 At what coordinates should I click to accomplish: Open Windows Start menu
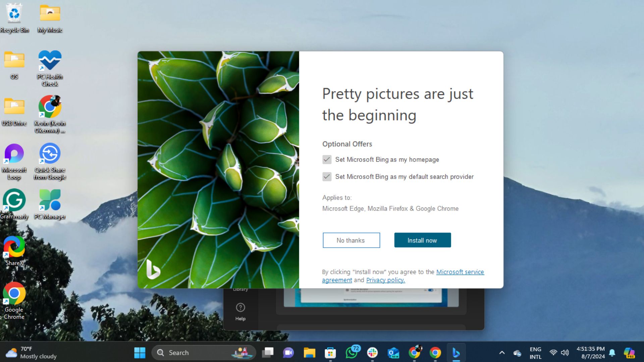point(140,352)
